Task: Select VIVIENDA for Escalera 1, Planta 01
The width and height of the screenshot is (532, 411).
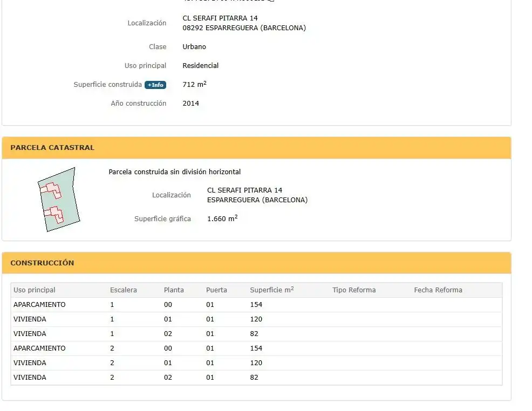Action: click(30, 319)
